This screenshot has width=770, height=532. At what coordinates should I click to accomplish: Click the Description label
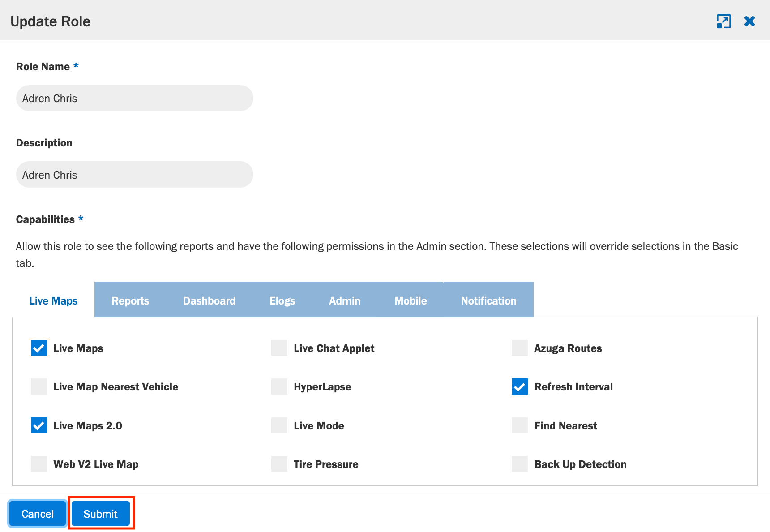pyautogui.click(x=44, y=143)
